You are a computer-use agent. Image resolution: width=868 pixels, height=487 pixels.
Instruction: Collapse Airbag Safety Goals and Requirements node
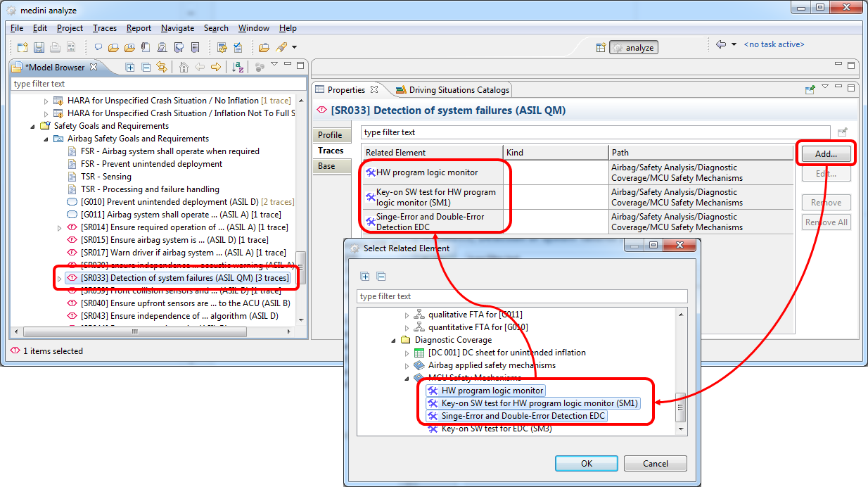(46, 139)
